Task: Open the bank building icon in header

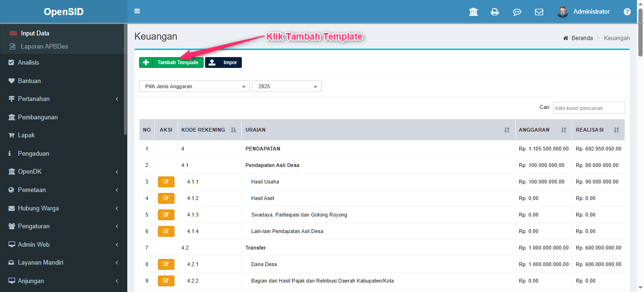Action: pos(473,12)
